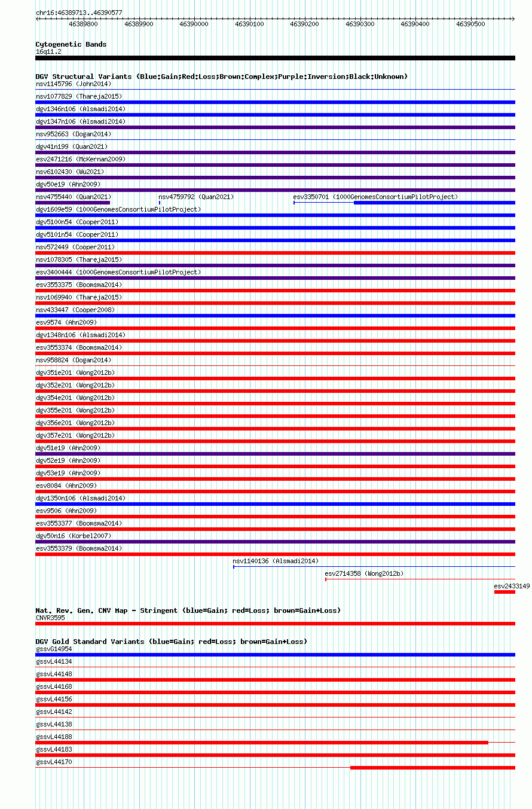The height and width of the screenshot is (809, 532).
Task: Click the dgv41n199 (Quan2021) label
Action: coord(72,146)
